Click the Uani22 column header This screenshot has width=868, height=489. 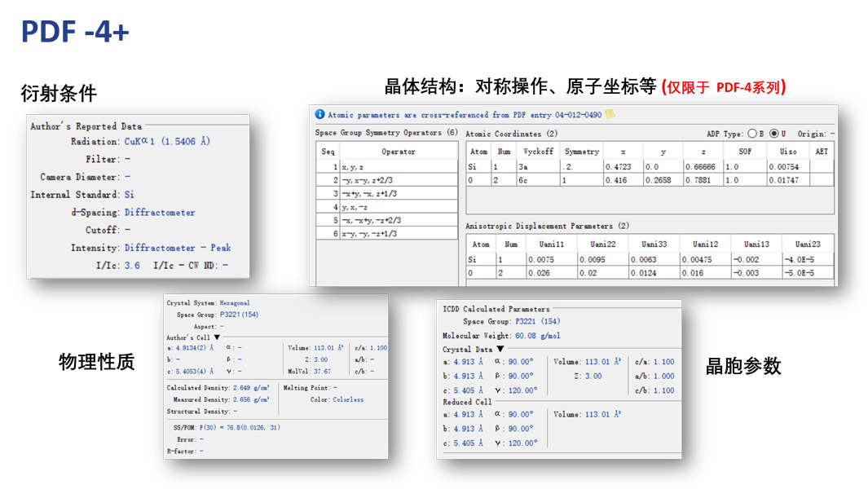coord(602,244)
